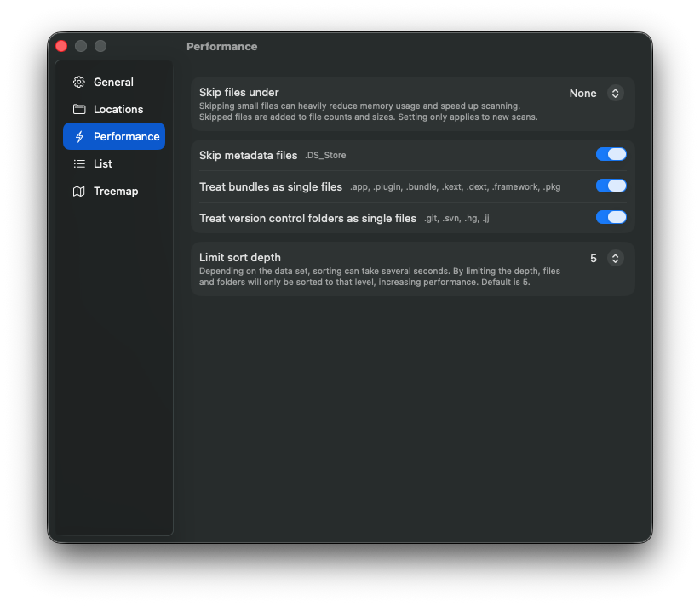This screenshot has height=606, width=700.
Task: Click the 'Limit sort depth' label
Action: 240,258
